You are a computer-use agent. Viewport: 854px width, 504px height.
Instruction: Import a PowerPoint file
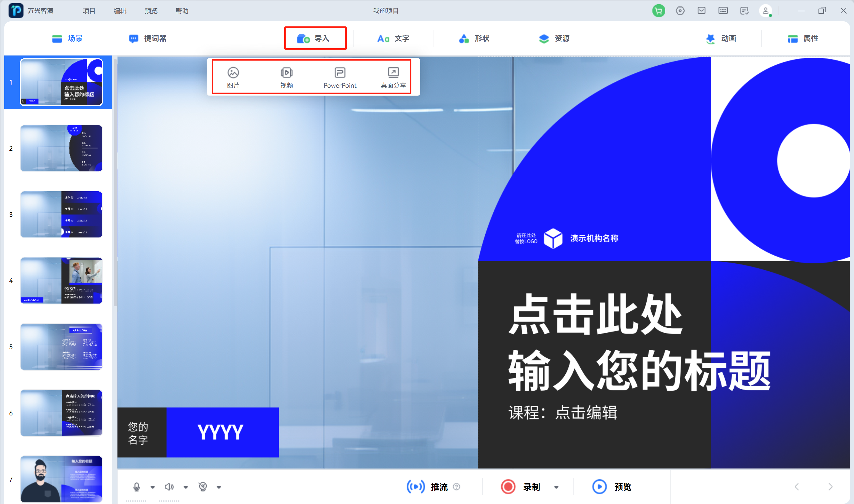(x=340, y=77)
